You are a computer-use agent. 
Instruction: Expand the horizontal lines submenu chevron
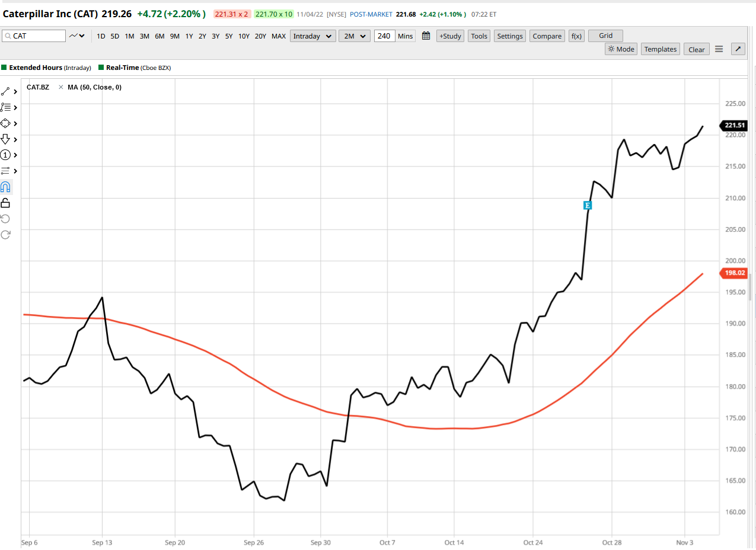[15, 171]
